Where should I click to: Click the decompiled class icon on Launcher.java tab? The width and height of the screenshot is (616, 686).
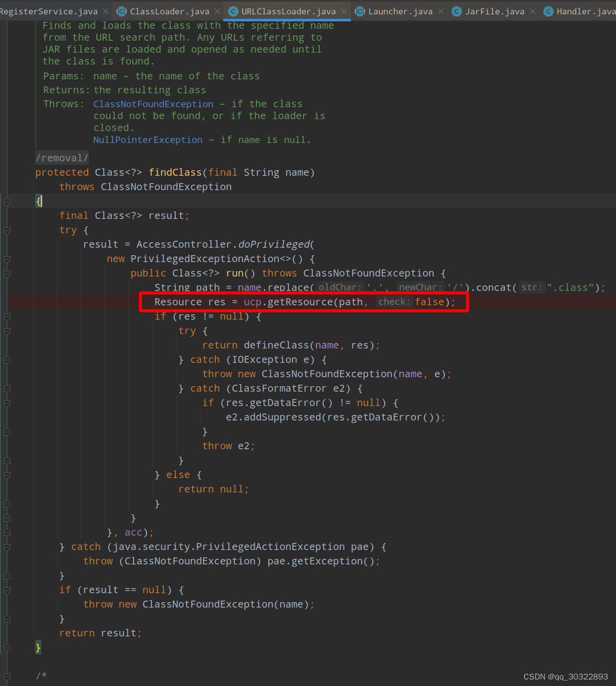(x=359, y=11)
